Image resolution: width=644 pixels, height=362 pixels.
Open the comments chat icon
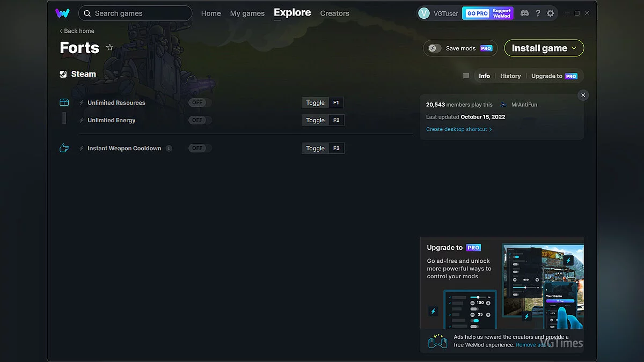466,76
